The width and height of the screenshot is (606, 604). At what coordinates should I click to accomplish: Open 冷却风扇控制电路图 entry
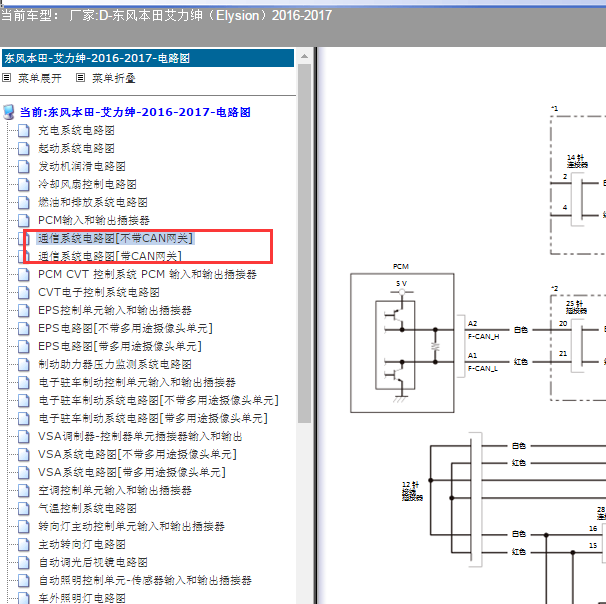pyautogui.click(x=87, y=184)
